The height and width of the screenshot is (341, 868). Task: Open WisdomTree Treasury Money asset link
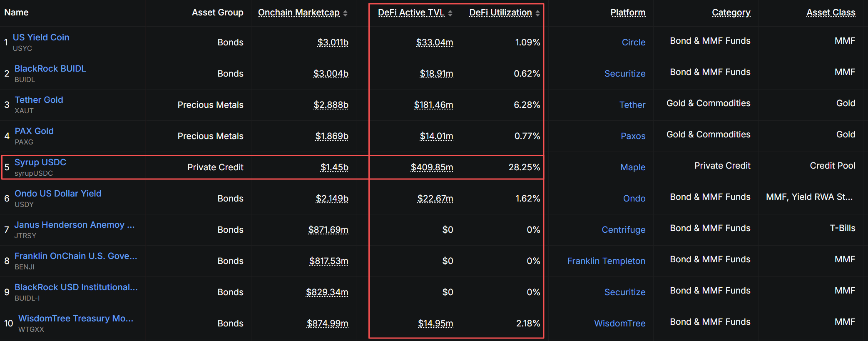coord(76,318)
